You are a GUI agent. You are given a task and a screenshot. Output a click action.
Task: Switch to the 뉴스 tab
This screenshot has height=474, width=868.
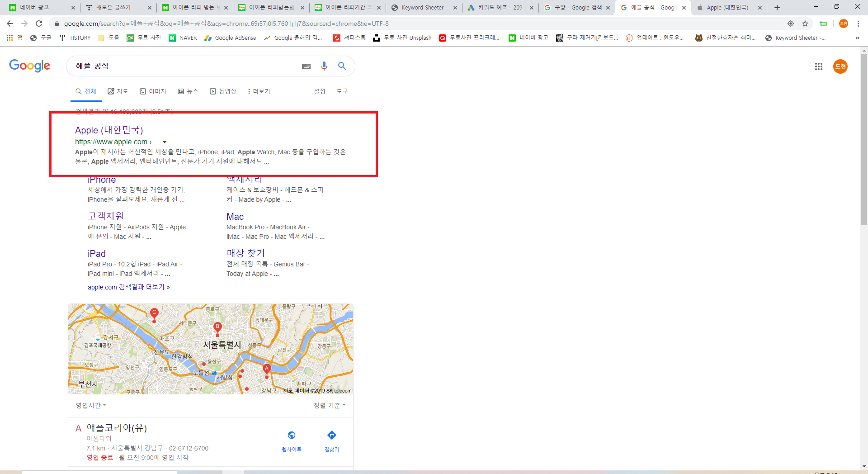(x=188, y=91)
